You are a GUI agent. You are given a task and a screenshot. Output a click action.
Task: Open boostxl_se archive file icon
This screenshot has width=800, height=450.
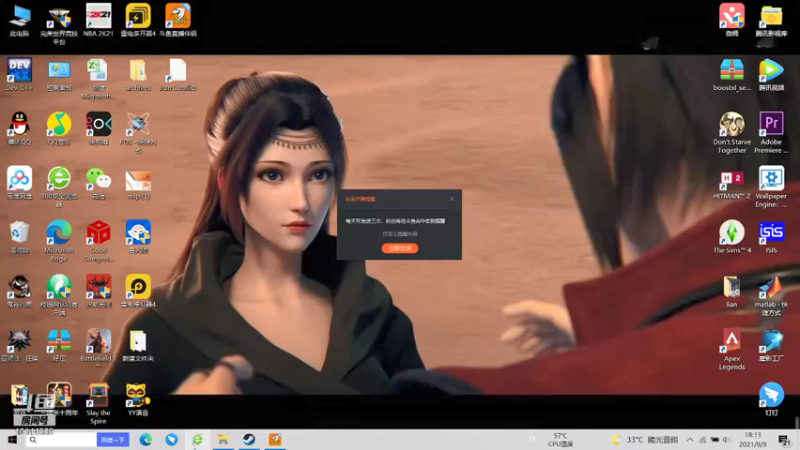pyautogui.click(x=732, y=75)
